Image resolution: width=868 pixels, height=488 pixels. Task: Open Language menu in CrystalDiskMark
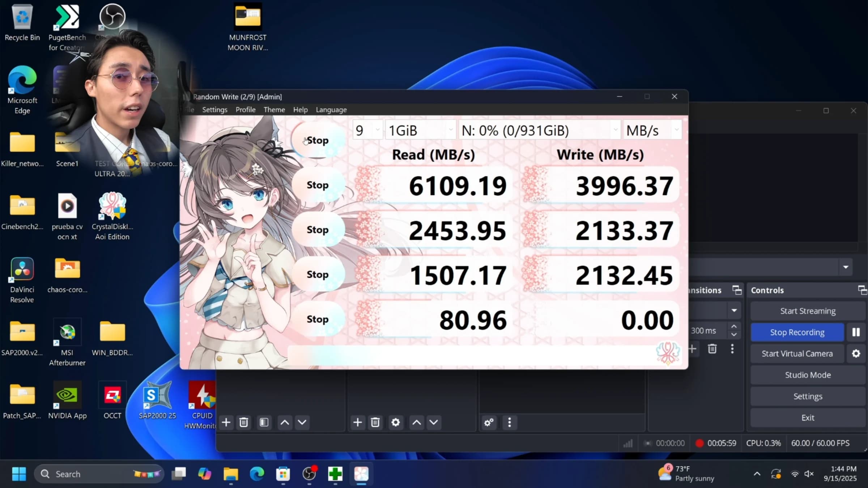331,110
